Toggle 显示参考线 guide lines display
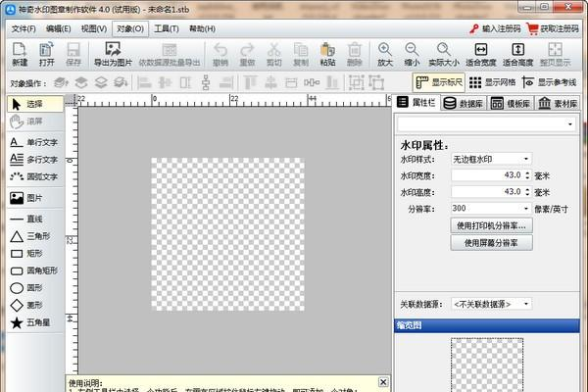Screen dimensions: 588x392 (x=550, y=82)
